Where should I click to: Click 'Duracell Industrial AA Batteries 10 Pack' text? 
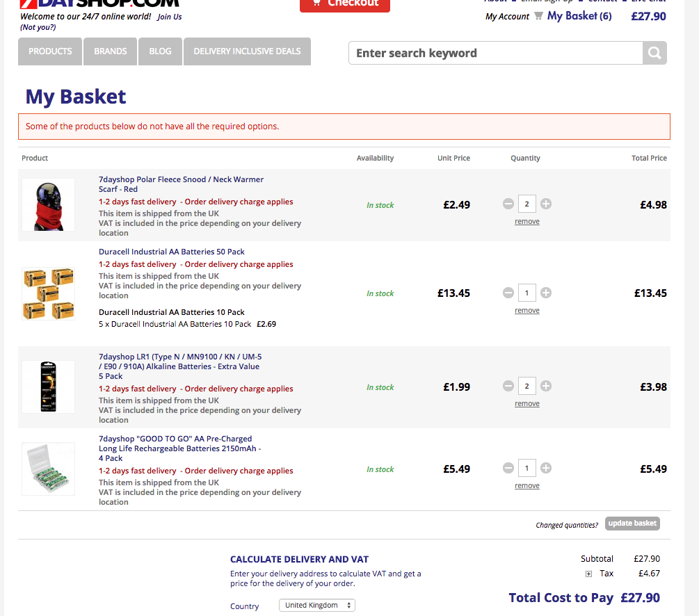pos(172,312)
